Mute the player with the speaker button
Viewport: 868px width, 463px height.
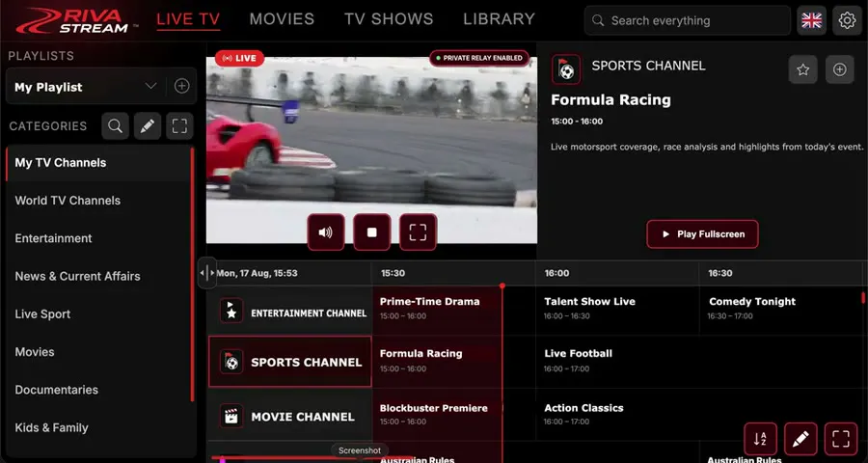[x=326, y=232]
